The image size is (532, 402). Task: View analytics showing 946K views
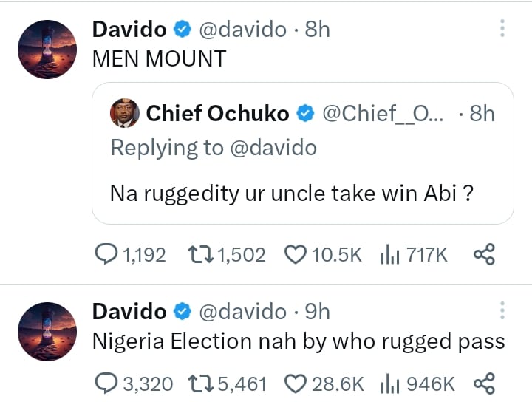tap(389, 383)
